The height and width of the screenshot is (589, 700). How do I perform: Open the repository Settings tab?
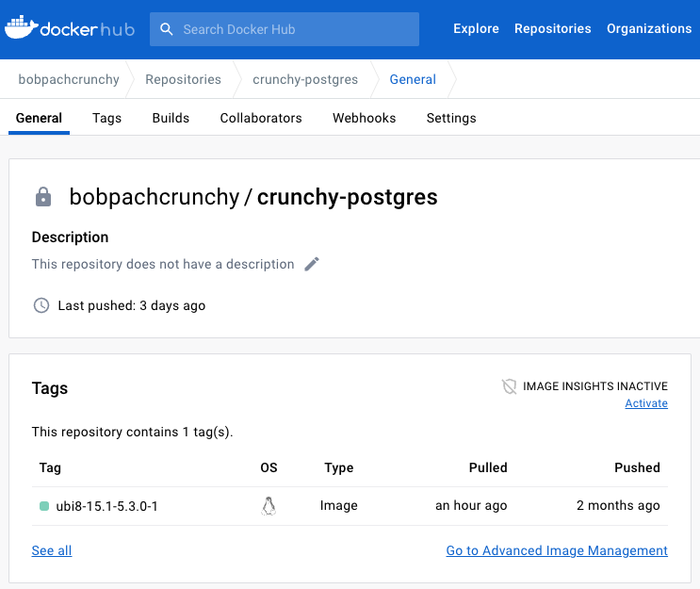451,118
